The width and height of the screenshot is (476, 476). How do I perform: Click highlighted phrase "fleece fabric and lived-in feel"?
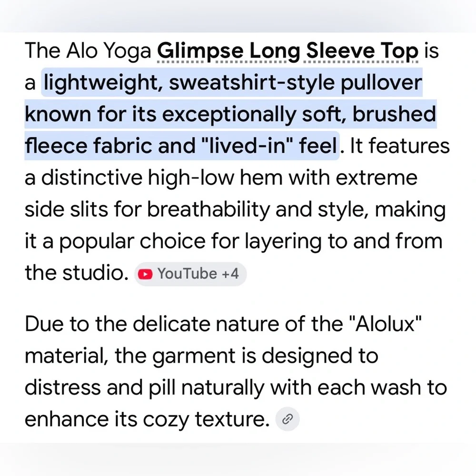[x=181, y=145]
